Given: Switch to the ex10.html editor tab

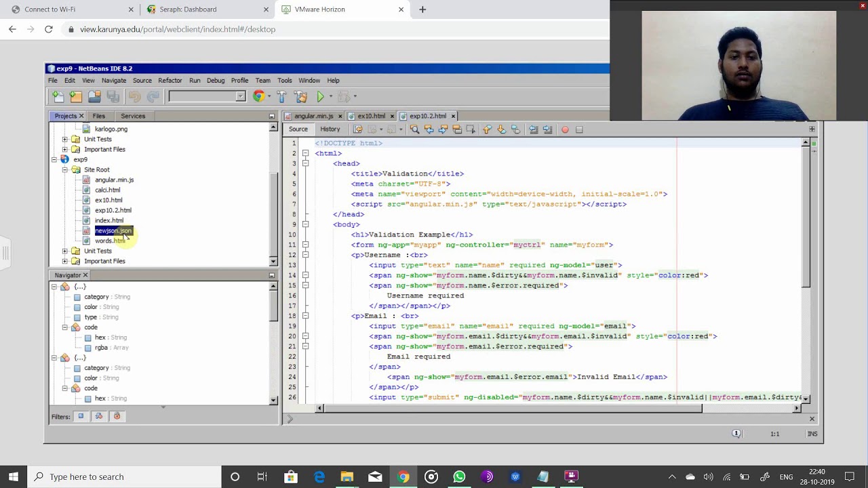Looking at the screenshot, I should [x=371, y=116].
